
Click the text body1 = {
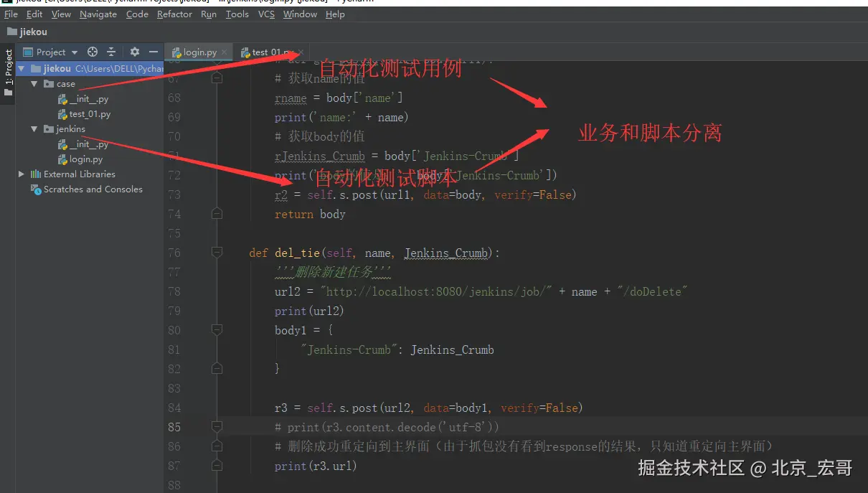pyautogui.click(x=303, y=330)
